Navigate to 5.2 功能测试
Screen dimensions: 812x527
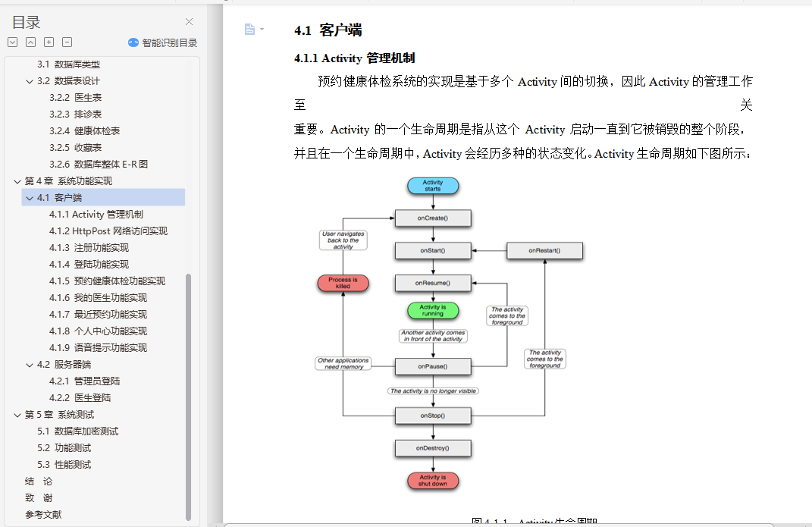(x=64, y=448)
